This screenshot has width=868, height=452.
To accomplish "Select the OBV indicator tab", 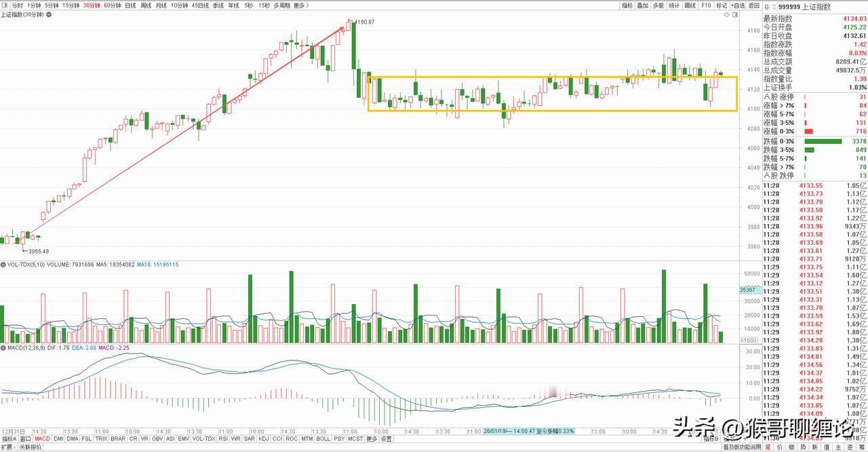I will tap(157, 438).
